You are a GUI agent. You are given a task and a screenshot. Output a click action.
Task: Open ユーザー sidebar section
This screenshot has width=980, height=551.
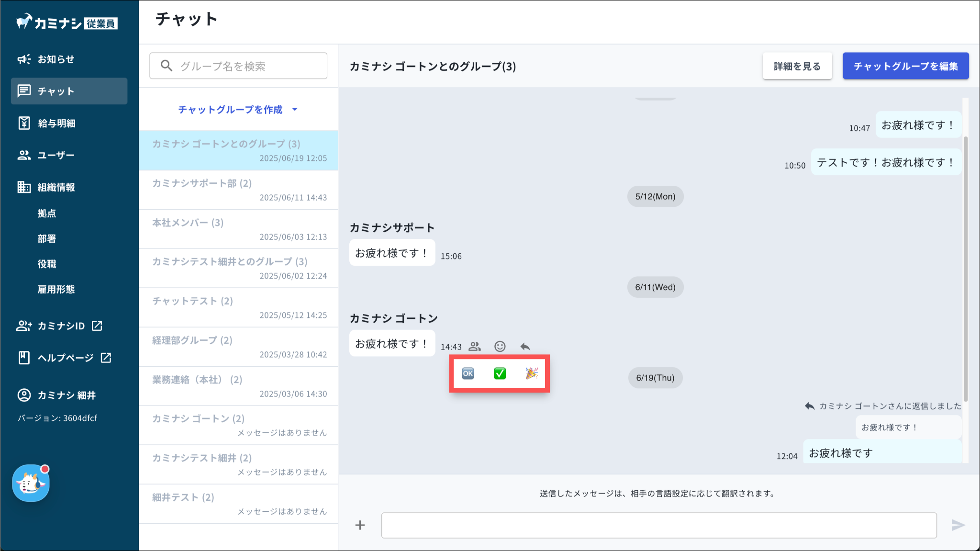(56, 155)
